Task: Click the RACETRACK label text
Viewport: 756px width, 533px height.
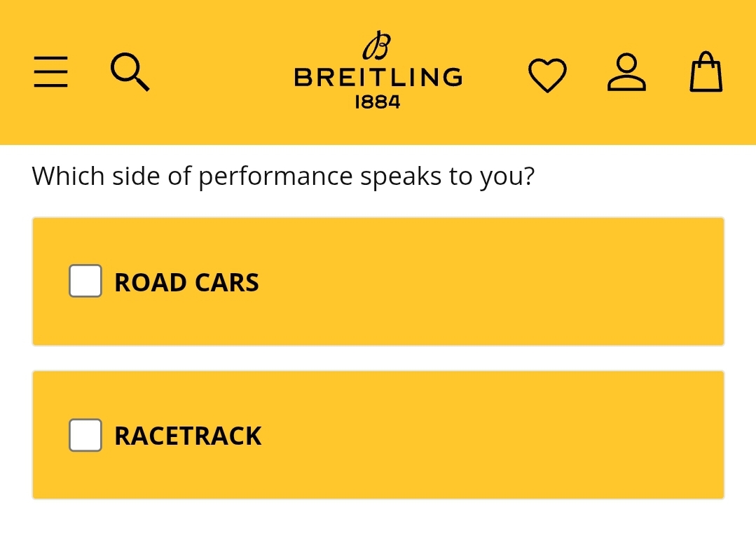Action: [188, 436]
